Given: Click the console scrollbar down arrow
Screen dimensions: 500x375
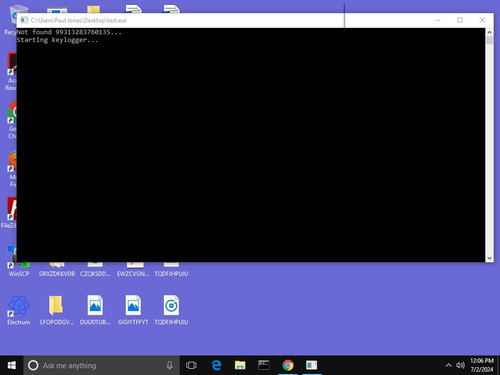Looking at the screenshot, I should tap(489, 258).
